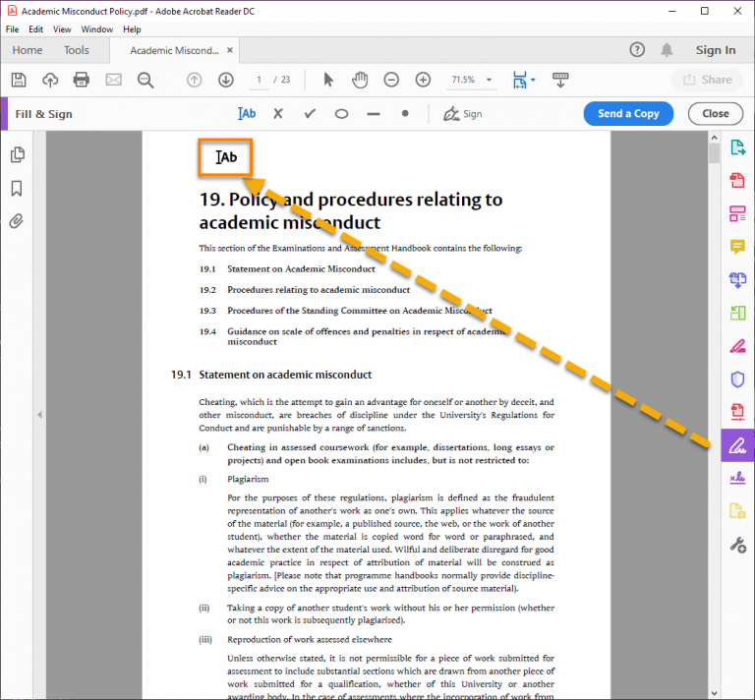Screen dimensions: 755x700
Task: Open the Protect shield tool in right pane
Action: (x=737, y=379)
